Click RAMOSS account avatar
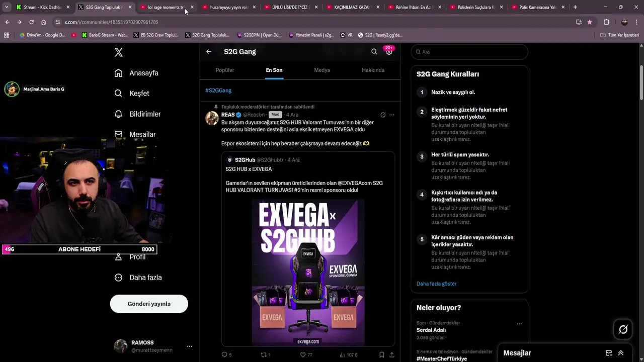Screen dimensions: 644x362 (x=121, y=346)
